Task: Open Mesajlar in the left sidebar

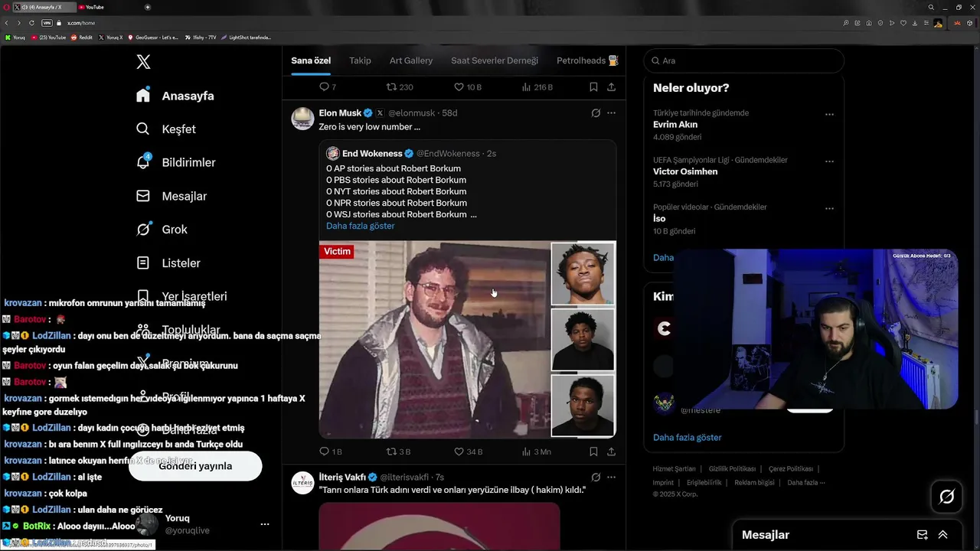Action: tap(171, 196)
